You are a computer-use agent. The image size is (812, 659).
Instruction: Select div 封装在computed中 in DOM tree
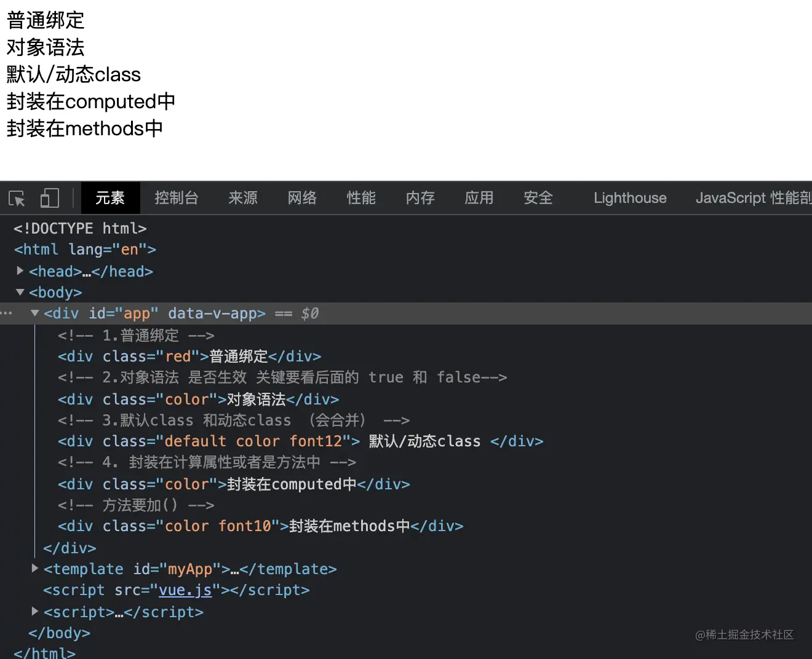(234, 484)
